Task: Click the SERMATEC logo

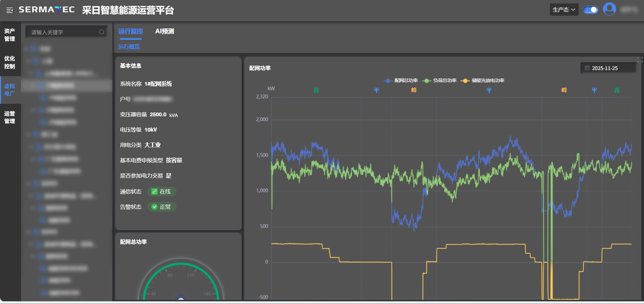Action: 47,10
